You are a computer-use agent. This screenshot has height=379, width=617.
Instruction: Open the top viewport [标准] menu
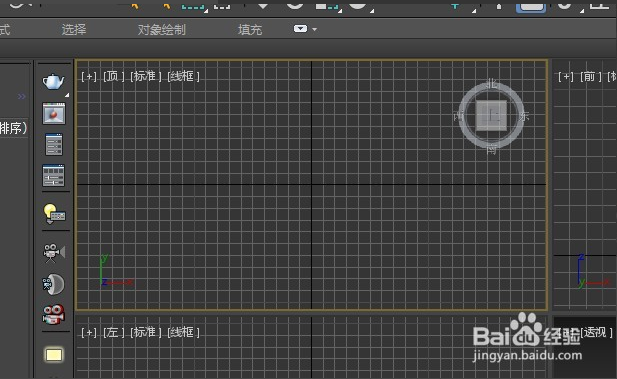(146, 76)
